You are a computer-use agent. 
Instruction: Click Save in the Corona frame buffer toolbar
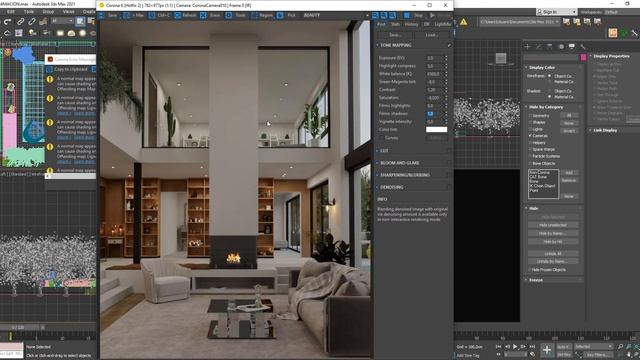[x=109, y=15]
